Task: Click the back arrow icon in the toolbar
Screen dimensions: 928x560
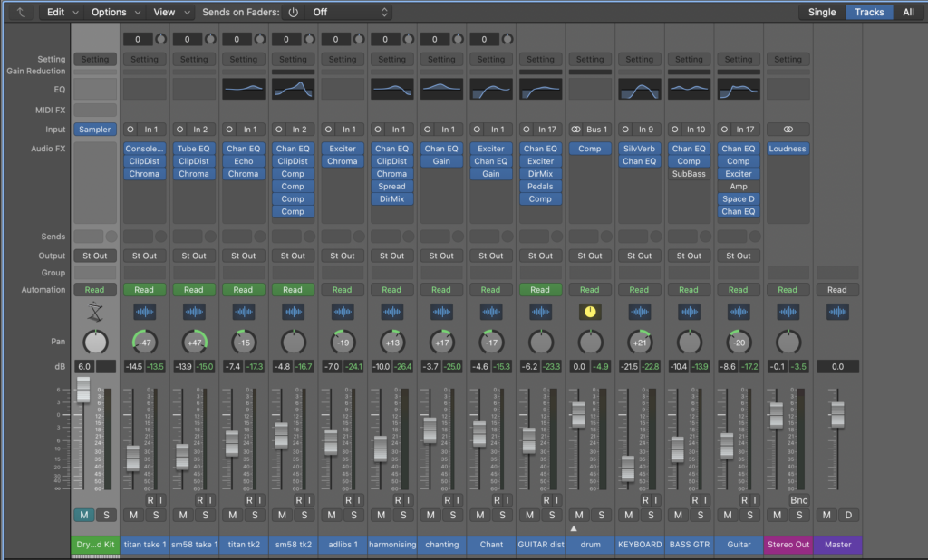Action: click(20, 12)
